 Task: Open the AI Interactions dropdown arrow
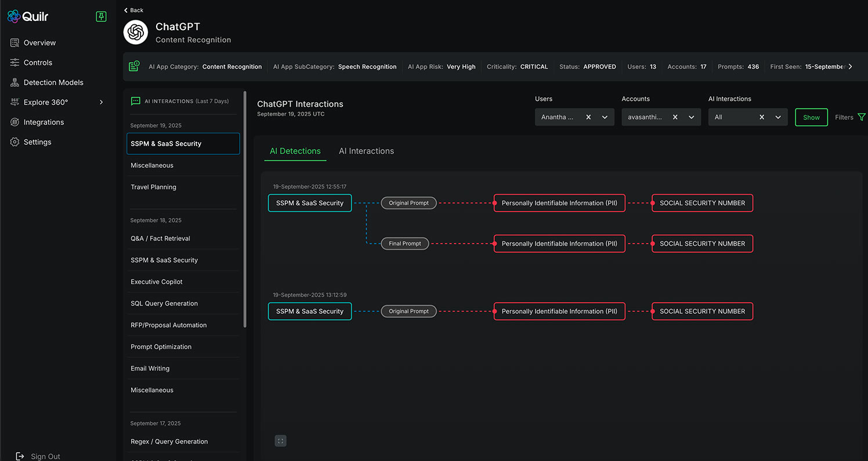click(778, 117)
